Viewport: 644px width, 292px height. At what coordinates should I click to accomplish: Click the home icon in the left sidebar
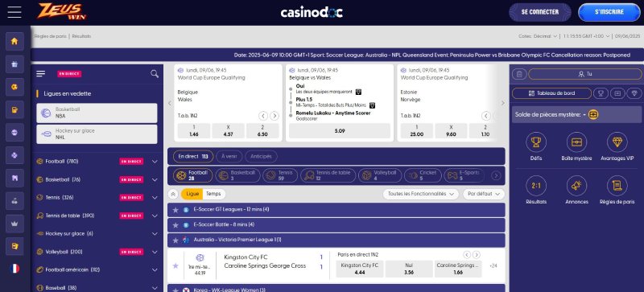point(14,41)
